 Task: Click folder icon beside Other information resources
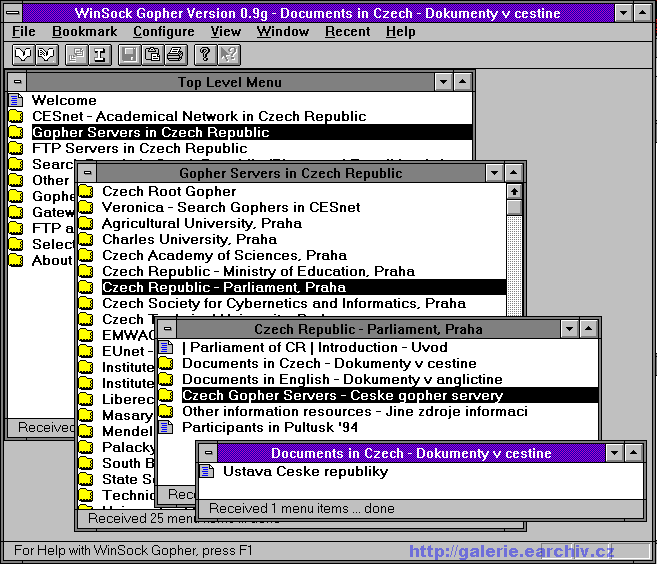coord(166,411)
